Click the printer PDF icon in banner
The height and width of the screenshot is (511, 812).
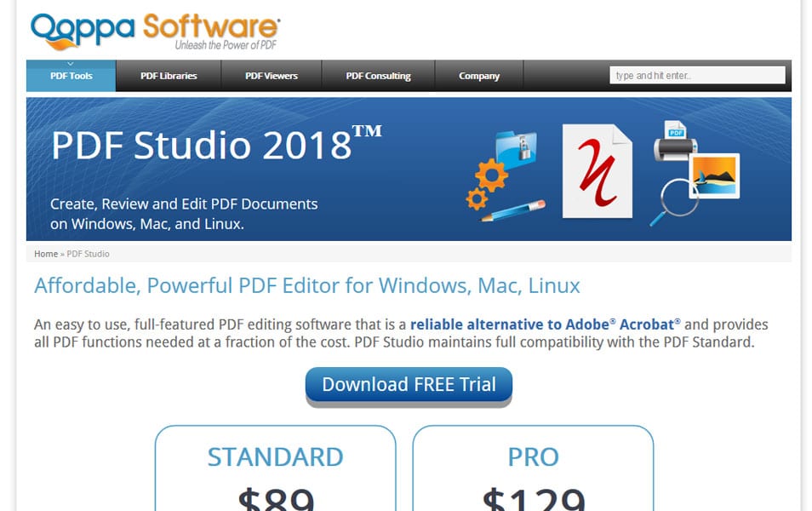pos(675,141)
